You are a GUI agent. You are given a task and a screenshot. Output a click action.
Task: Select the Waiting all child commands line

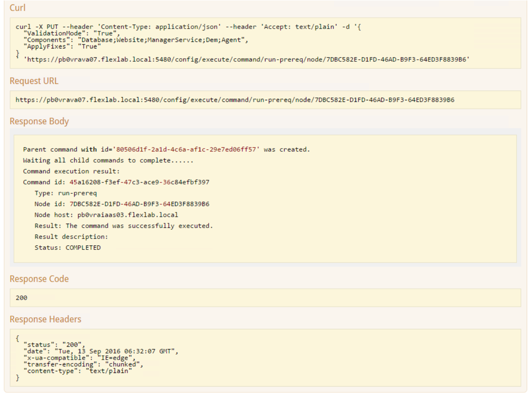pyautogui.click(x=108, y=160)
